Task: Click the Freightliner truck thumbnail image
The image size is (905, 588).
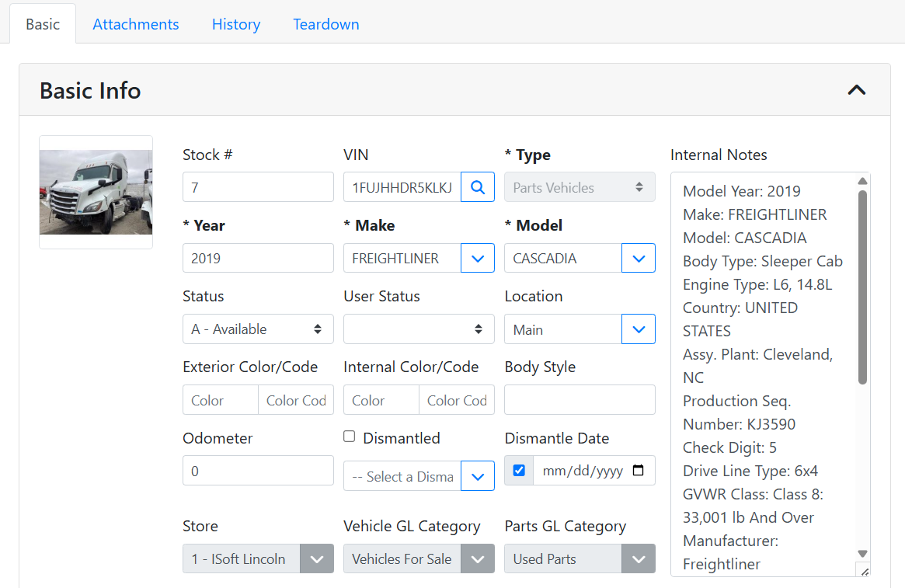Action: click(x=96, y=192)
